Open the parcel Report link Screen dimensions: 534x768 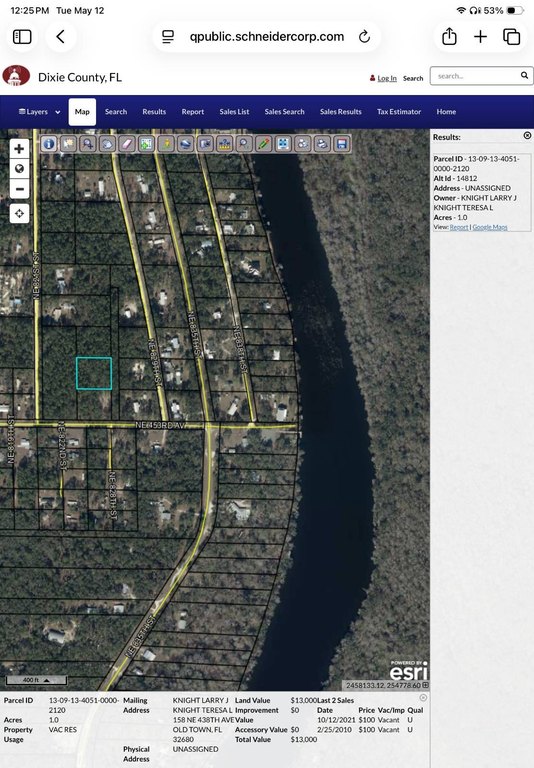459,227
